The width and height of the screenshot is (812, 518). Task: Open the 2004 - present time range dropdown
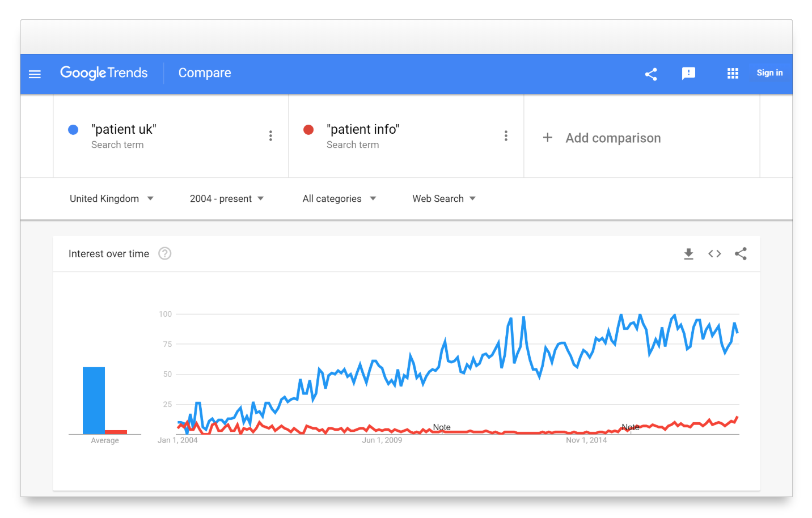point(227,198)
